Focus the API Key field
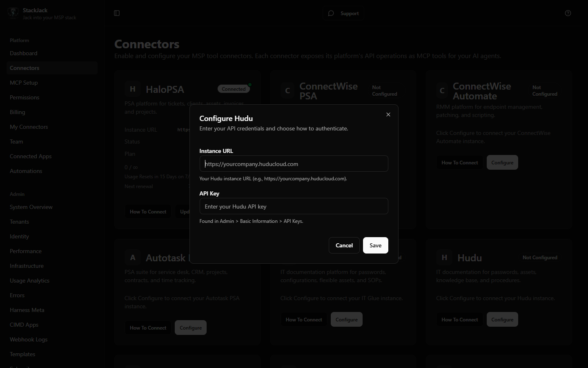Screen dimensions: 588x368 [294, 206]
